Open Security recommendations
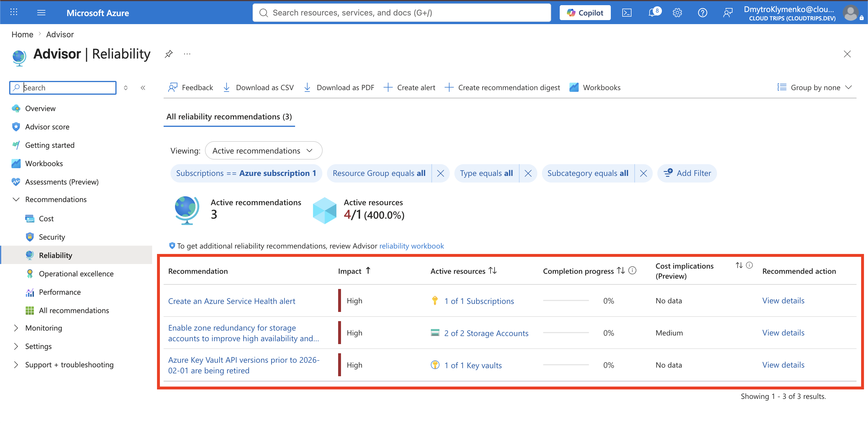 tap(52, 237)
